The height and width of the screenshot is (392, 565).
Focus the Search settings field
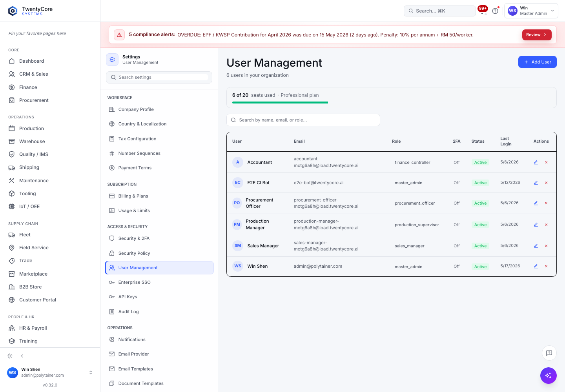pos(159,77)
